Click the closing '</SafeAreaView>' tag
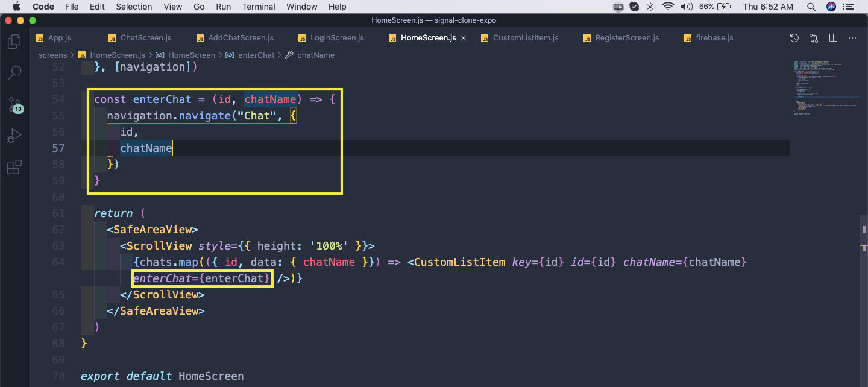The image size is (868, 387). tap(156, 311)
